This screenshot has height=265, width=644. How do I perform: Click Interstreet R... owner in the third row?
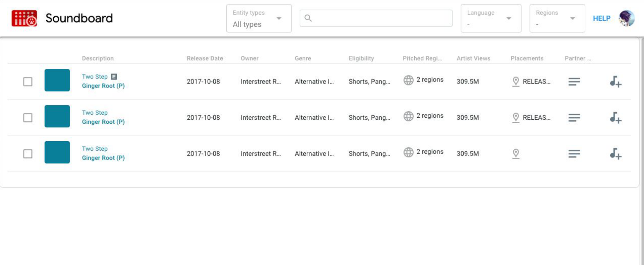tap(261, 154)
